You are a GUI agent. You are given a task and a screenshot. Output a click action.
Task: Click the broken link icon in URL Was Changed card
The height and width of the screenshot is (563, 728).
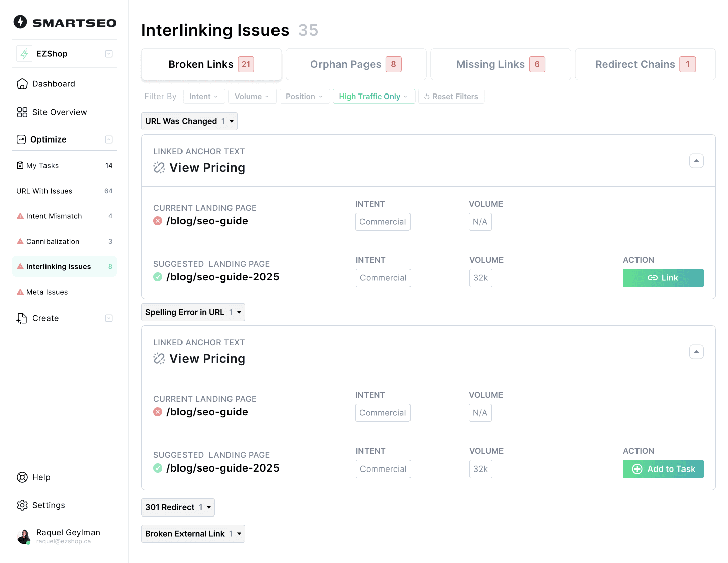click(x=159, y=168)
